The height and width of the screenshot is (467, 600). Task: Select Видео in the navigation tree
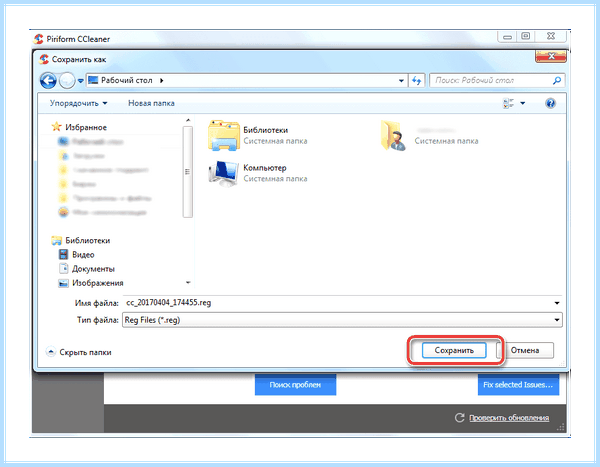point(83,255)
